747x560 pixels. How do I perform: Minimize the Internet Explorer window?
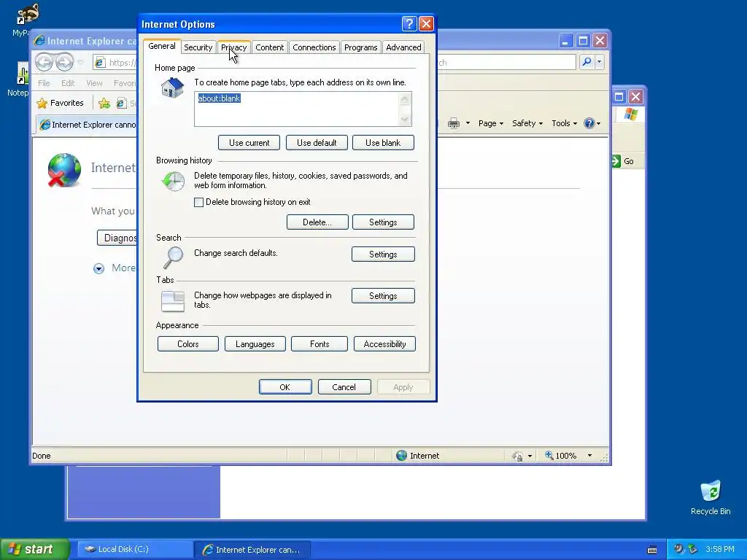[565, 41]
